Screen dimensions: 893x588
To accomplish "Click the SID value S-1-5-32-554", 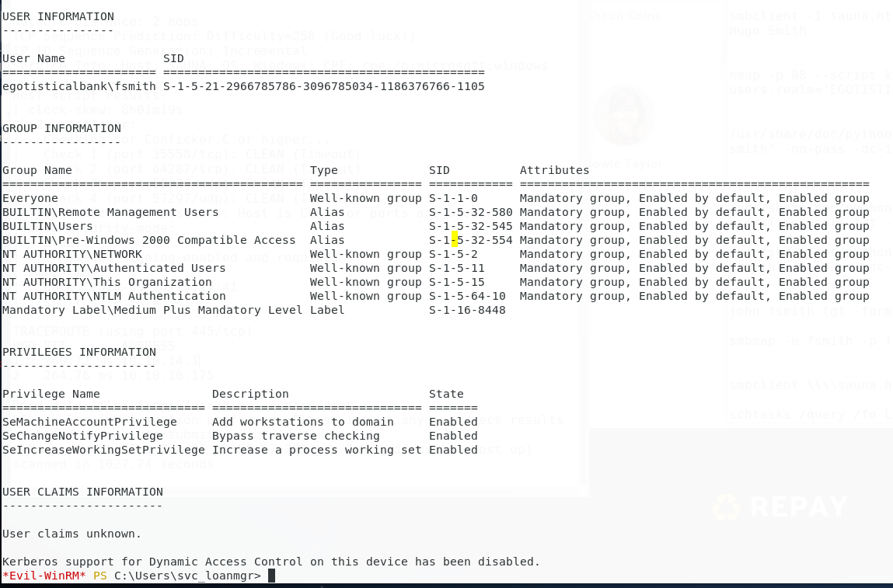I will coord(471,240).
